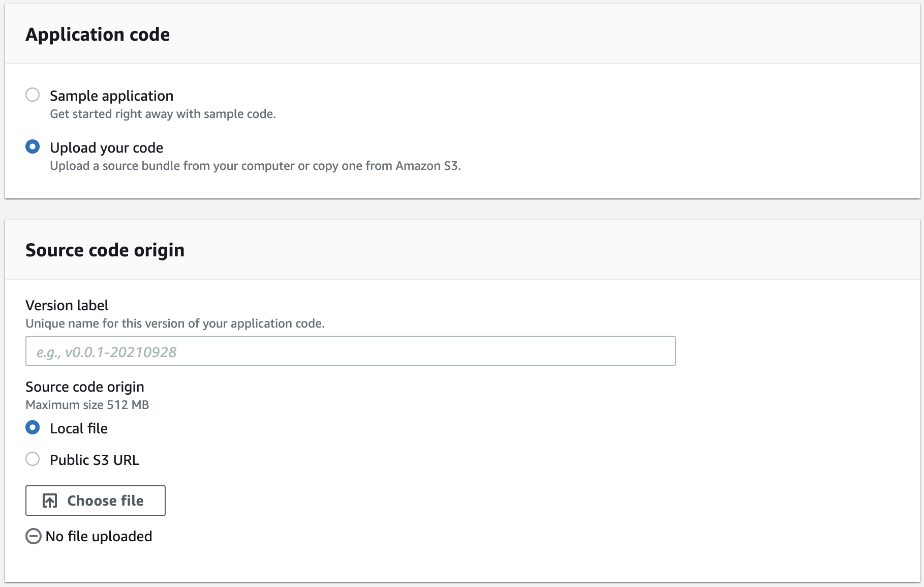
Task: Click the "Get started right away" description
Action: point(163,114)
